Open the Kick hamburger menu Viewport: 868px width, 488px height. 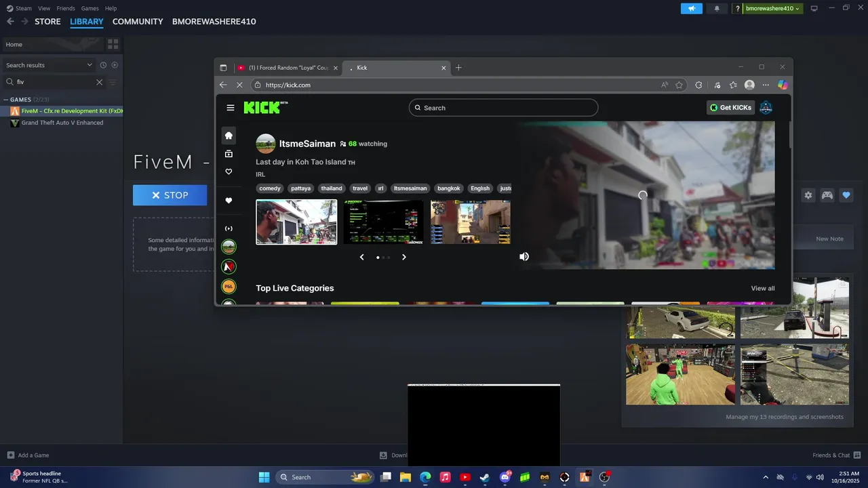coord(231,108)
